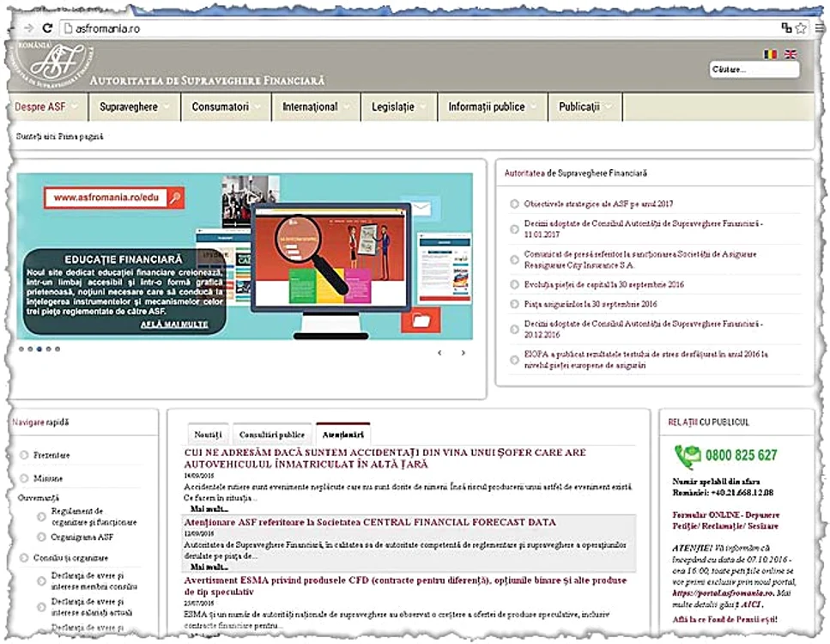
Task: Click the AICI link in the petition notice
Action: [750, 605]
